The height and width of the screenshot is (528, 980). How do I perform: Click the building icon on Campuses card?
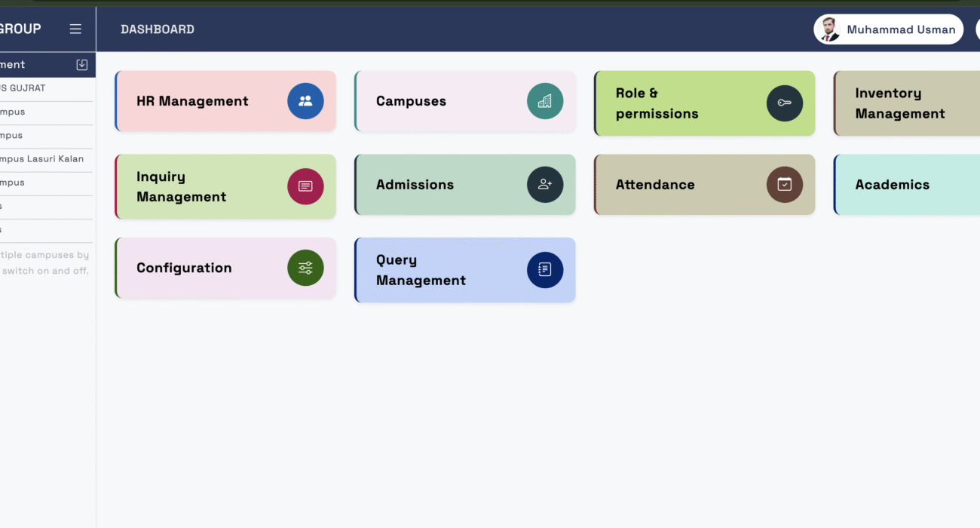(545, 101)
